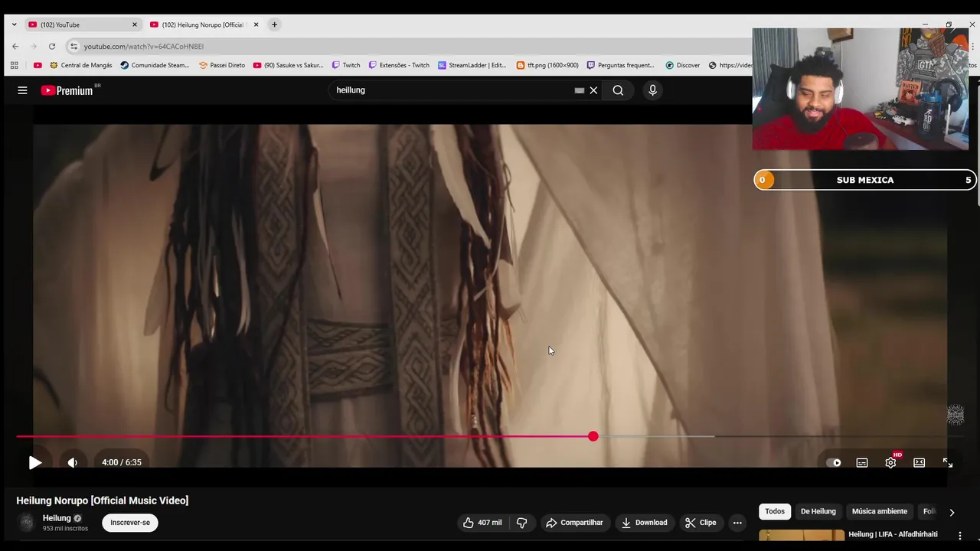Subscribe with Inscrever-se button
The image size is (980, 551).
point(130,523)
